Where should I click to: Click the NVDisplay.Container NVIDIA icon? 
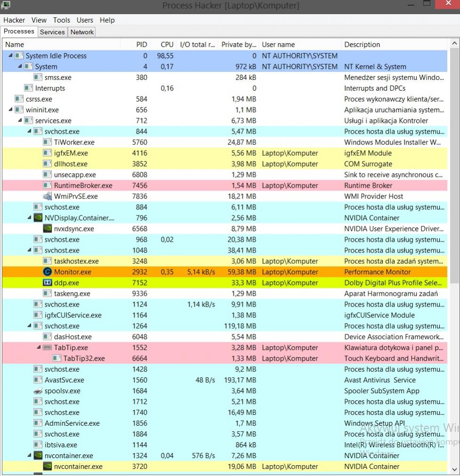pos(38,218)
